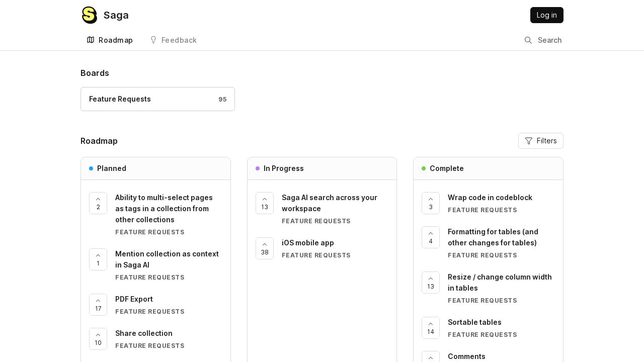The image size is (644, 362).
Task: Open the PDF Export post
Action: pyautogui.click(x=134, y=299)
